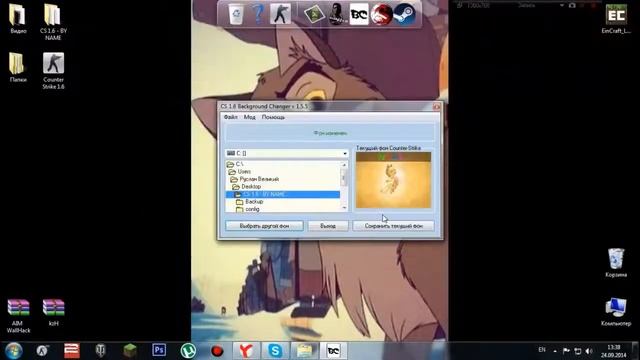Viewport: 640px width, 360px height.
Task: Select the Корзина recycle bin on desktop
Action: 616,263
